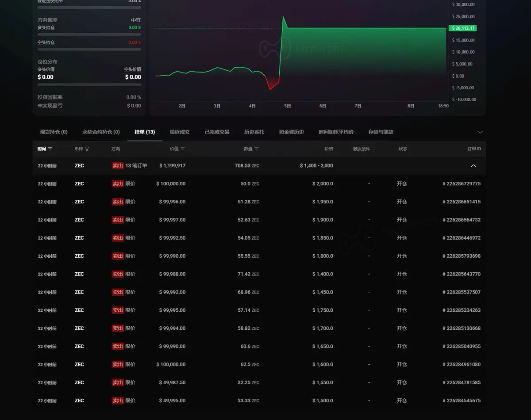Click the group quantity 708.53 ZEC
Viewport: 531px width, 420px height.
pyautogui.click(x=247, y=166)
